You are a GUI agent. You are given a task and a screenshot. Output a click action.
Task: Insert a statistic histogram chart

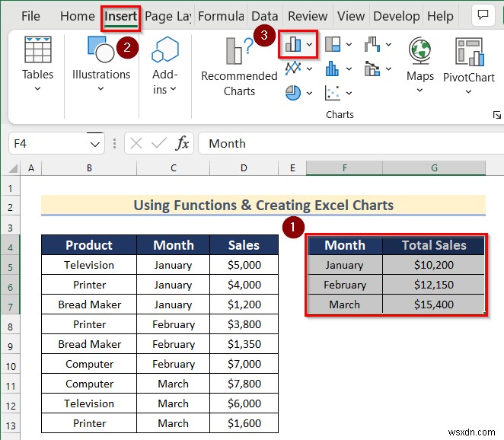(x=333, y=69)
